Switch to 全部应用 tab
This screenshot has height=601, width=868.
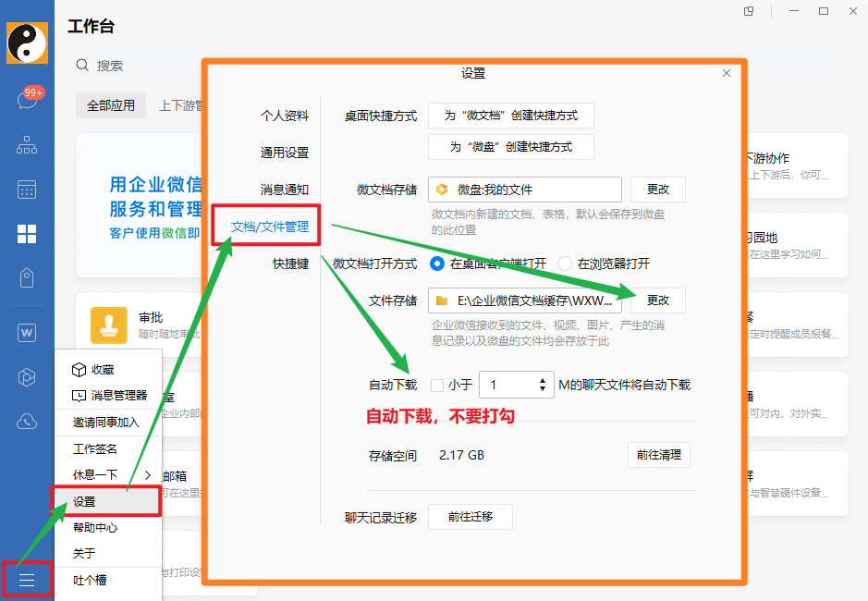point(111,105)
